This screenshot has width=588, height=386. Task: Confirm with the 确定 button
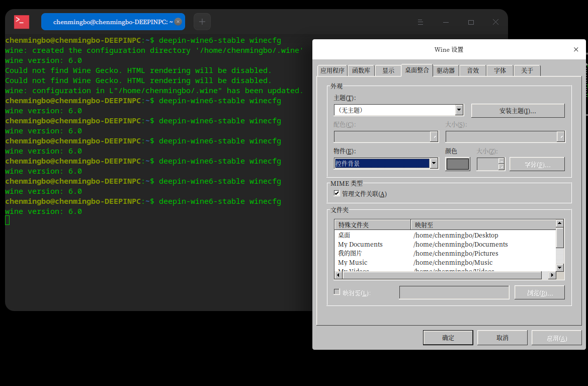[x=448, y=338]
